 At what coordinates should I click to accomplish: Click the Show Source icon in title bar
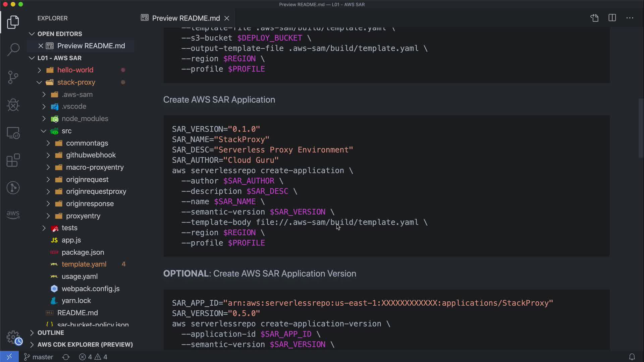point(594,18)
